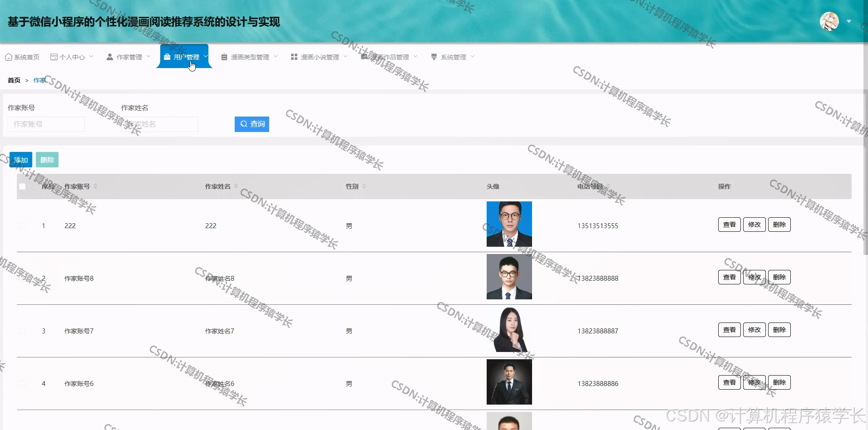
Task: Click the 漫画小说管理 grid icon
Action: [x=294, y=57]
